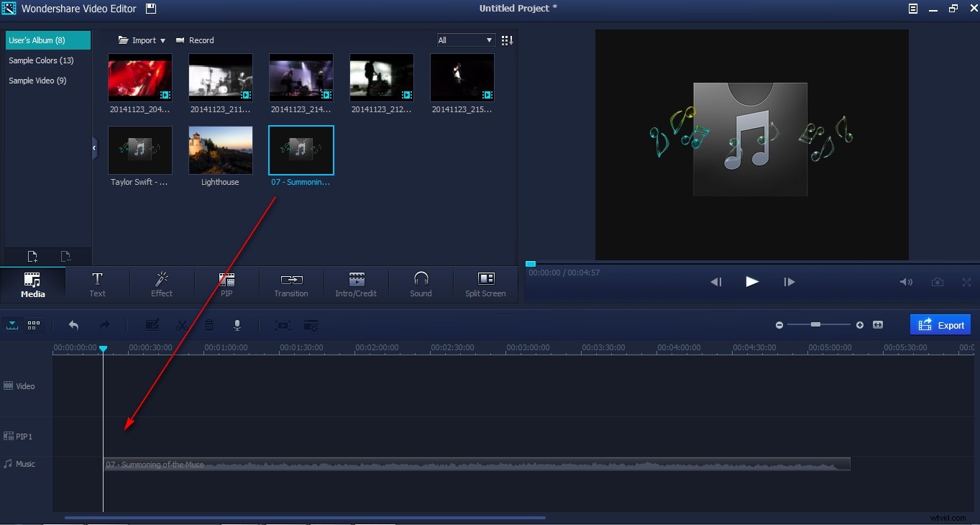Fit the timeline to window width
The image size is (980, 525).
coord(878,324)
